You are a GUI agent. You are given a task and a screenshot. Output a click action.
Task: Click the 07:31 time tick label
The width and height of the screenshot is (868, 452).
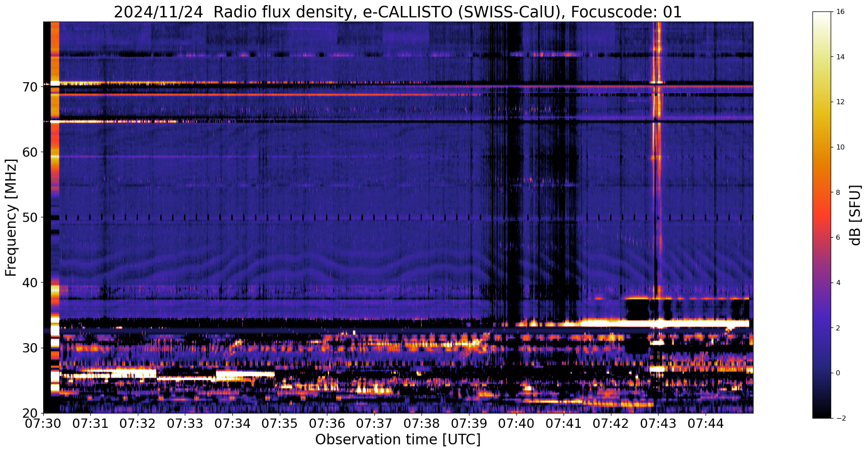click(90, 424)
